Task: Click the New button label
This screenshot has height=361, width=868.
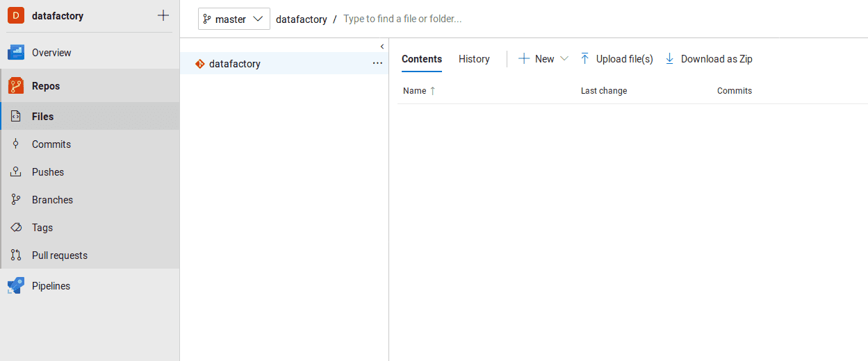Action: [545, 59]
